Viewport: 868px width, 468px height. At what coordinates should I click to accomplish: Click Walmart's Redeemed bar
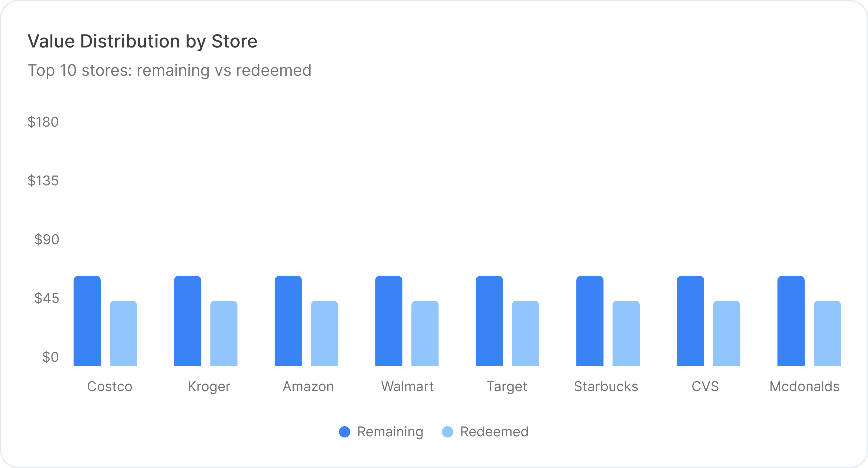pos(425,333)
